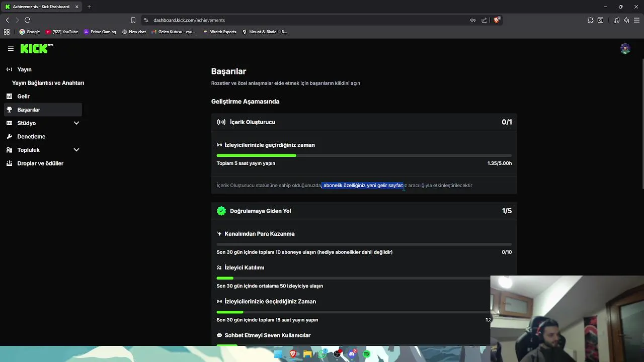Close the Achievements browser tab
The height and width of the screenshot is (362, 644).
[x=76, y=7]
